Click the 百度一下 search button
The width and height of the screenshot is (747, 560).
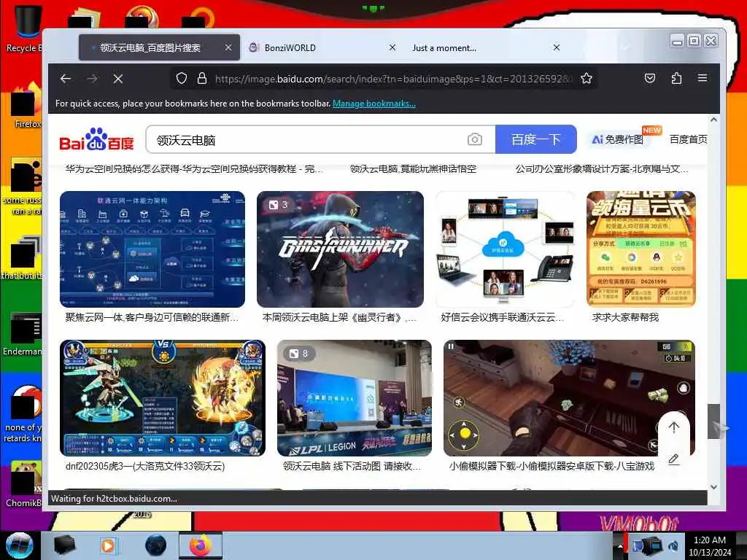click(536, 139)
